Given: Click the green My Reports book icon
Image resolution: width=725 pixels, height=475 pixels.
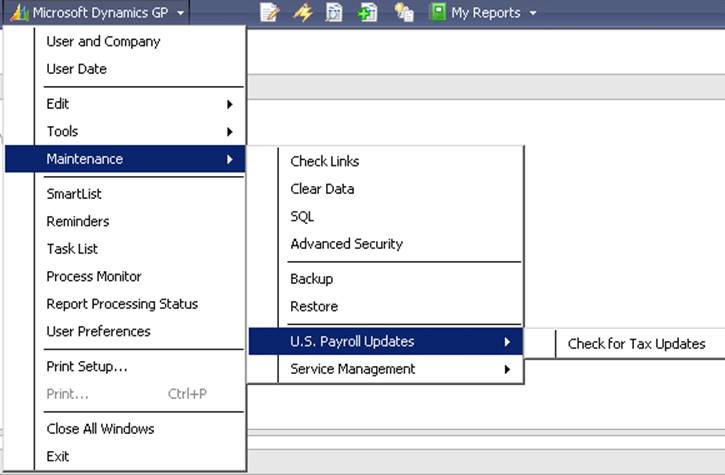Looking at the screenshot, I should click(x=437, y=12).
